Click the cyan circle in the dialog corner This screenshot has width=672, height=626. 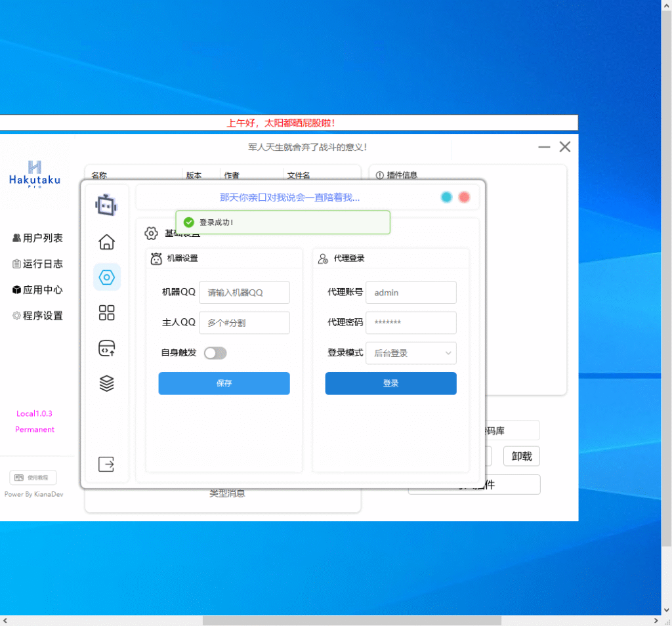click(446, 196)
